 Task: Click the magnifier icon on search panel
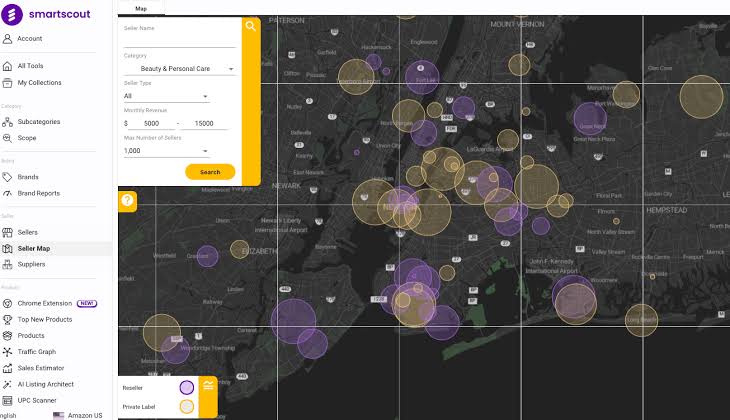pyautogui.click(x=251, y=27)
